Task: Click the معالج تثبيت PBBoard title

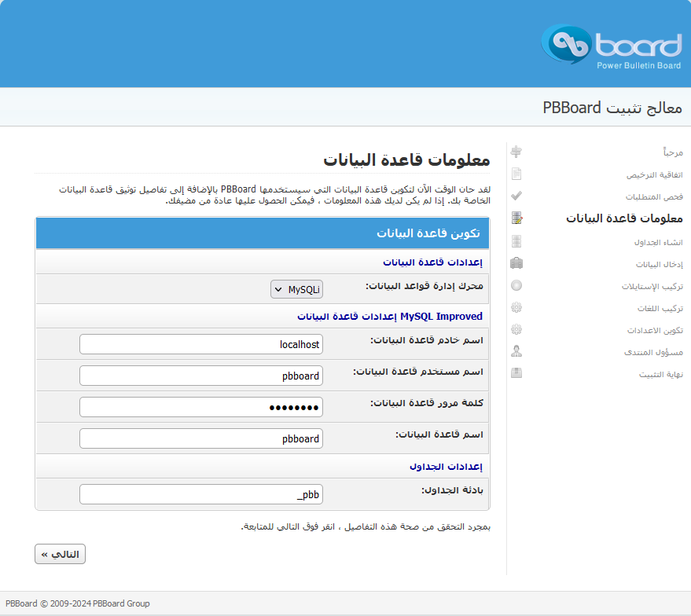Action: click(612, 108)
